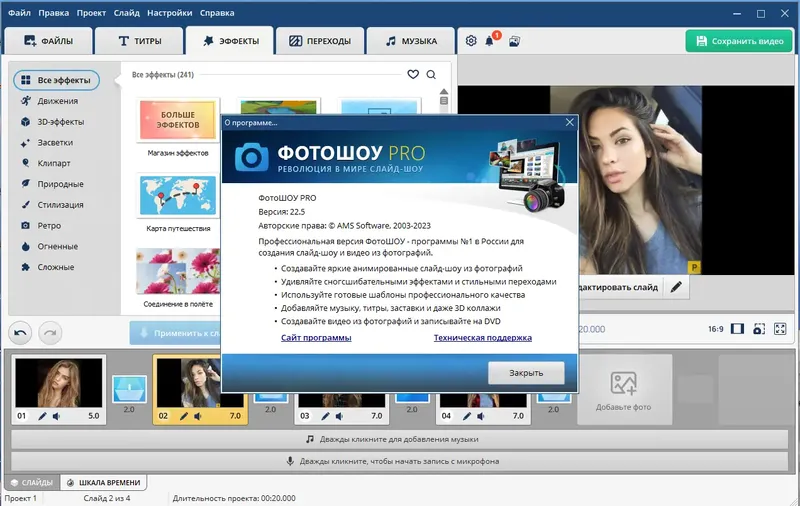Switch to СЛАЙДЫ view tab
This screenshot has height=506, width=800.
(32, 482)
